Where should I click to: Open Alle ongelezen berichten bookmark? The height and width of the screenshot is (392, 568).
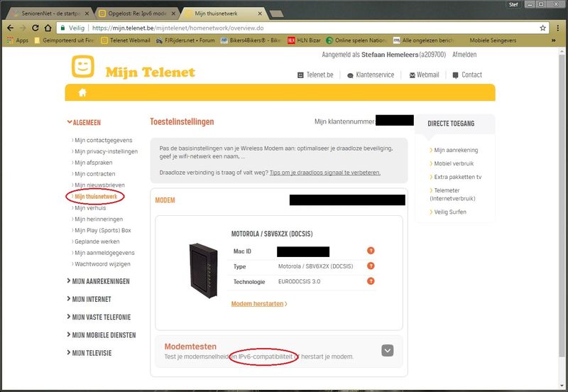coord(423,40)
